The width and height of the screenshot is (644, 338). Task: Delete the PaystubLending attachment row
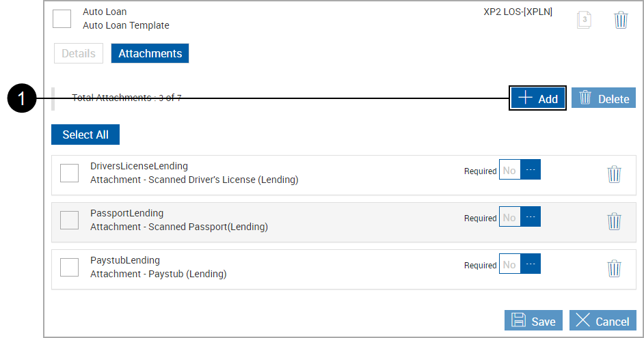click(x=614, y=268)
